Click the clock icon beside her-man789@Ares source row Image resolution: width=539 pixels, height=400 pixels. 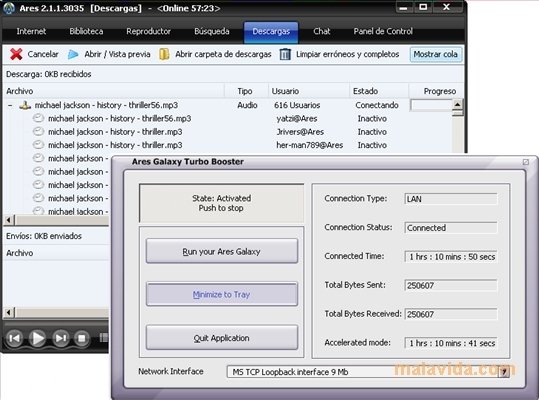coord(38,145)
